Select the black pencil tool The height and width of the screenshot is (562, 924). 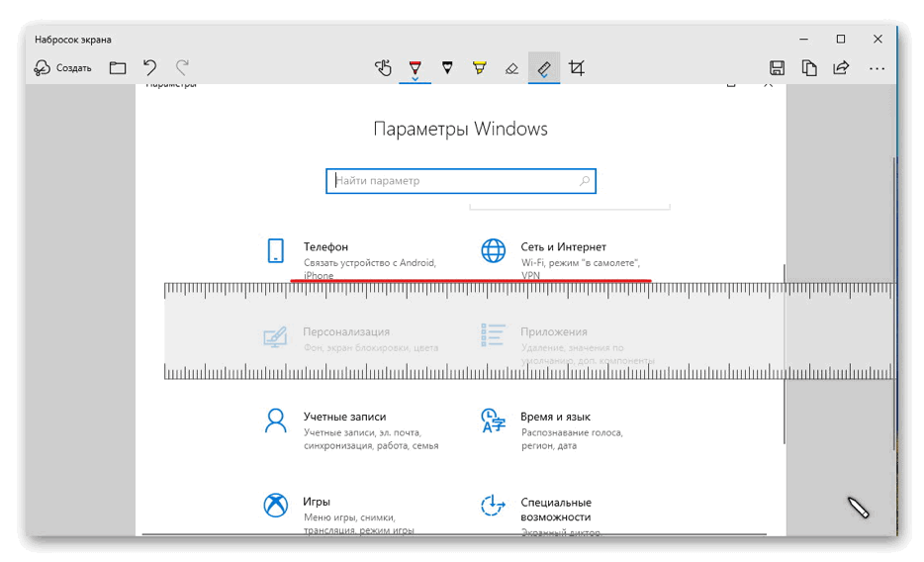click(x=447, y=67)
